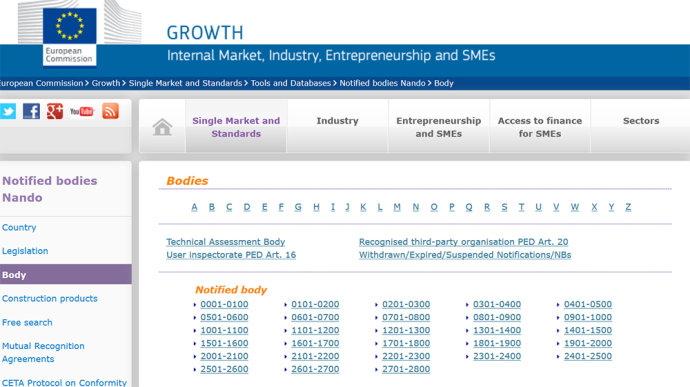Open the Twitter social icon
Screen dimensions: 690x387
tap(7, 111)
